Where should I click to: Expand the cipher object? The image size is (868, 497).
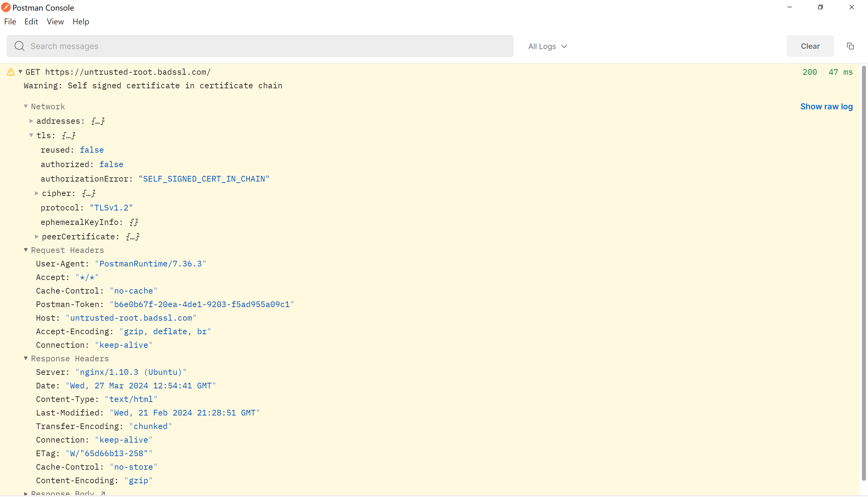tap(37, 193)
